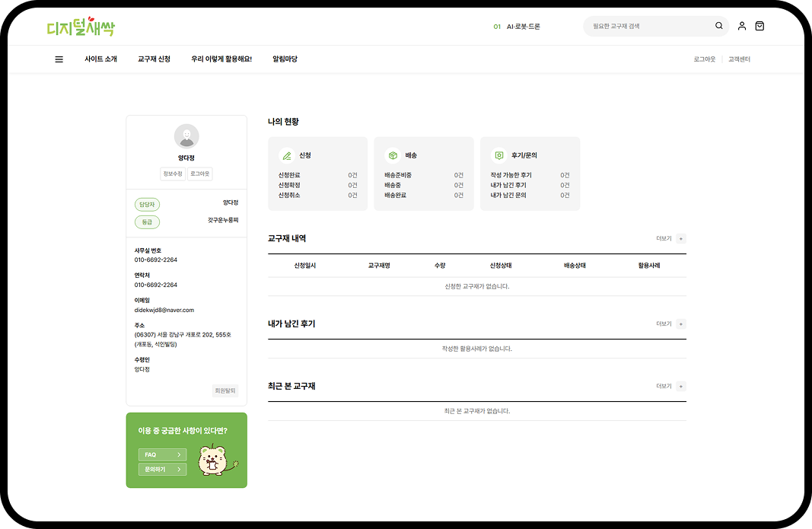Click the 정보수정 button

tap(173, 174)
